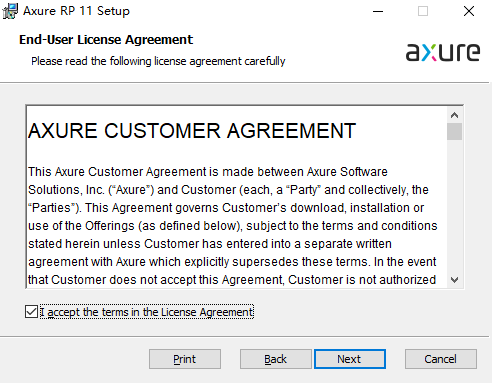Uncheck the accept license terms checkbox
This screenshot has width=492, height=383.
pos(31,312)
